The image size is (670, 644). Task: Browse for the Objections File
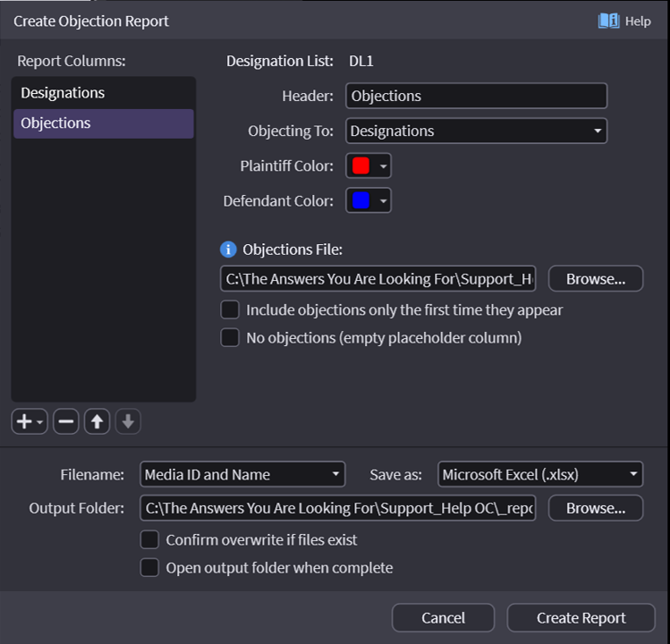tap(595, 279)
